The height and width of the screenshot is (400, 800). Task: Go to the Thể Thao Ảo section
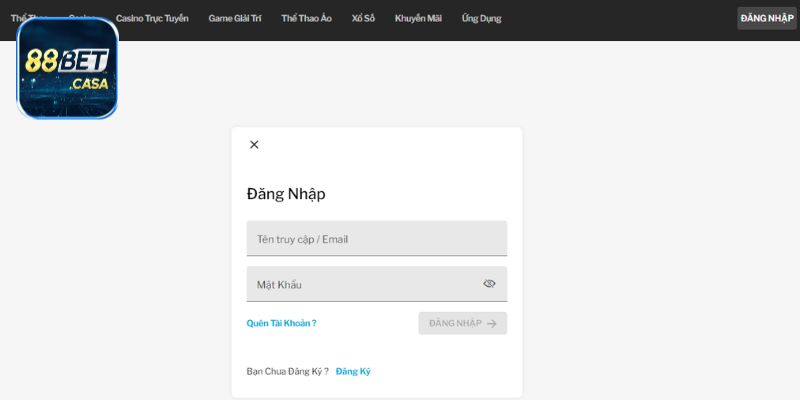[306, 18]
